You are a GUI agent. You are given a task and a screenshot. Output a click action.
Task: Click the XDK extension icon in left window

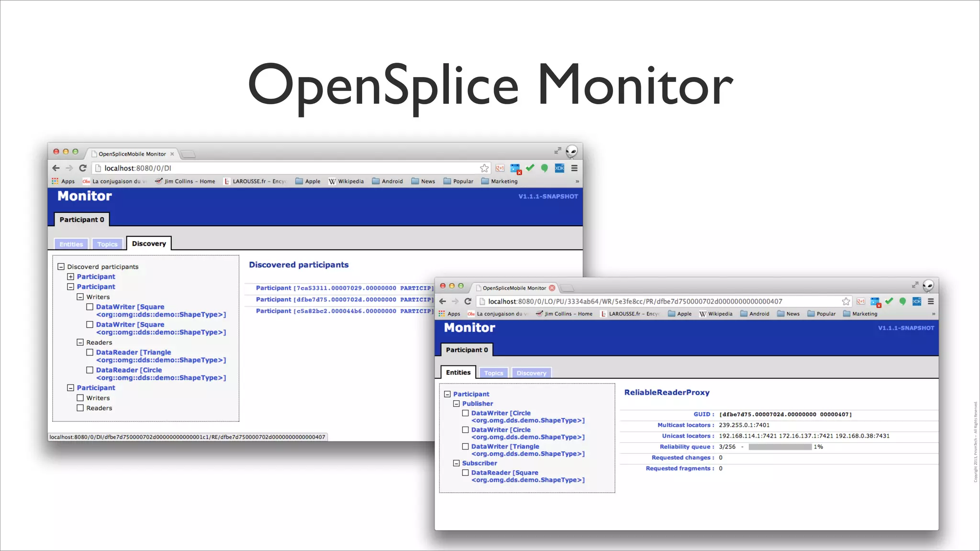tap(559, 168)
